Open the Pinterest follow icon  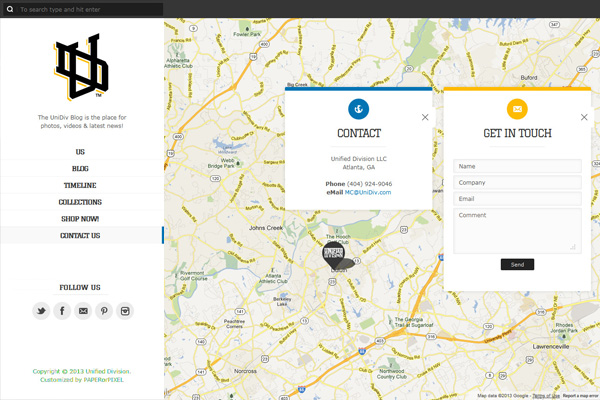[x=104, y=311]
